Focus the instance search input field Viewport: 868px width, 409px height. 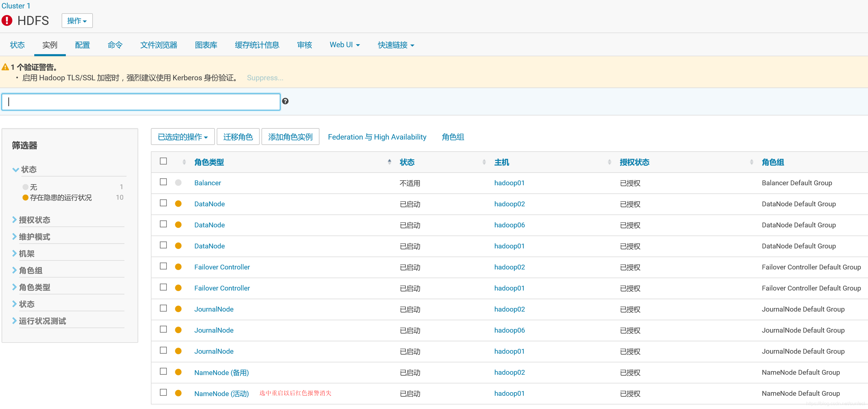coord(141,102)
